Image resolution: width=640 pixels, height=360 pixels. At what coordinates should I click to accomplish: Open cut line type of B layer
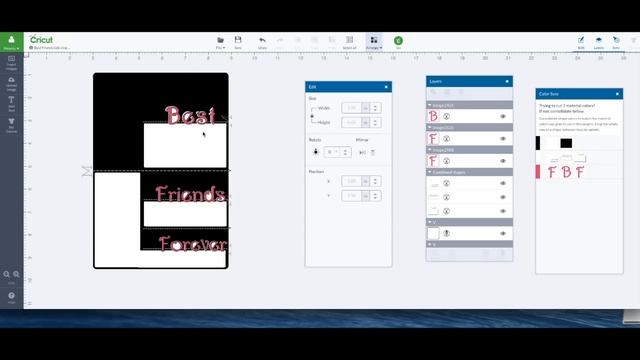[x=447, y=116]
